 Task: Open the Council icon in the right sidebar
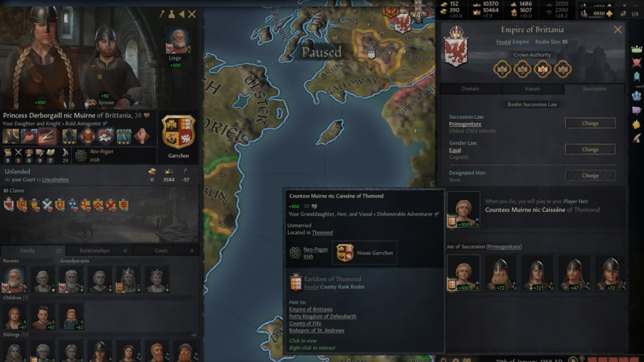636,96
